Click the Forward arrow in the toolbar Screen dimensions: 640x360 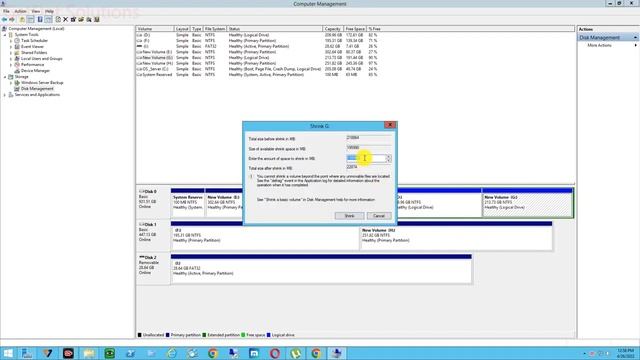point(12,20)
